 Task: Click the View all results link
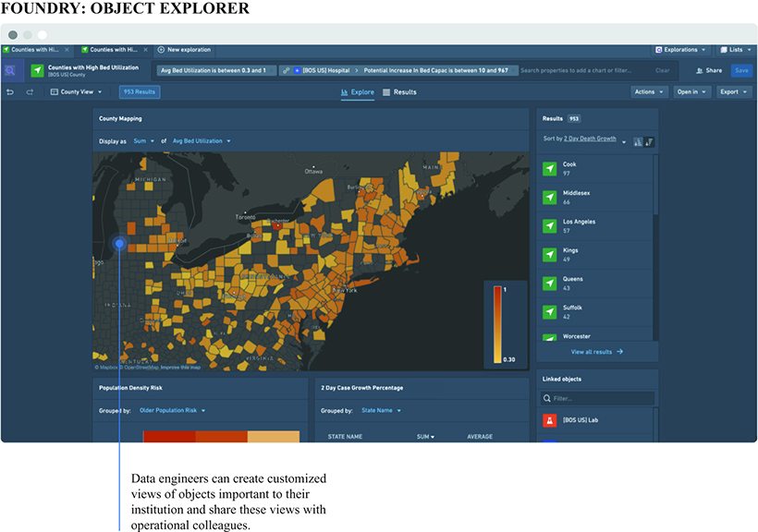[596, 352]
